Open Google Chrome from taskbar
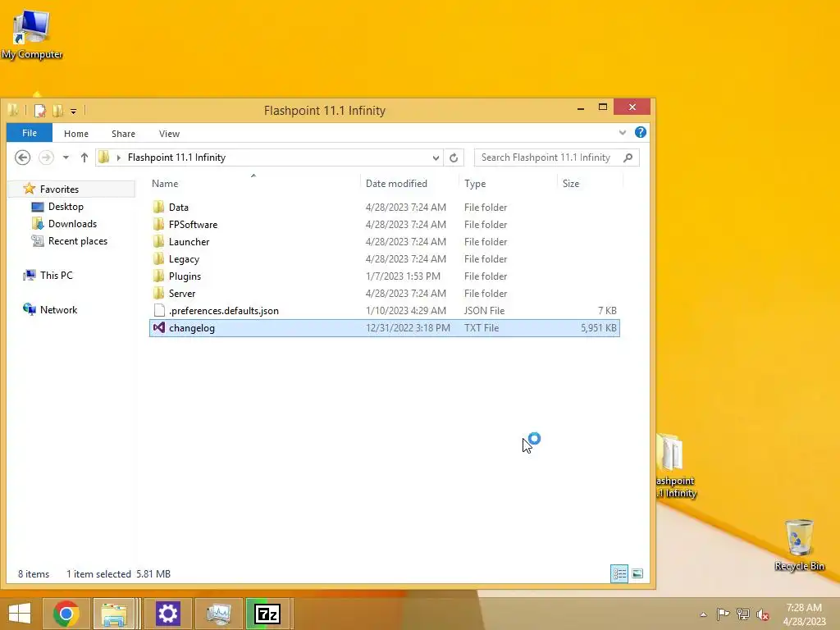The width and height of the screenshot is (840, 630). coord(66,614)
